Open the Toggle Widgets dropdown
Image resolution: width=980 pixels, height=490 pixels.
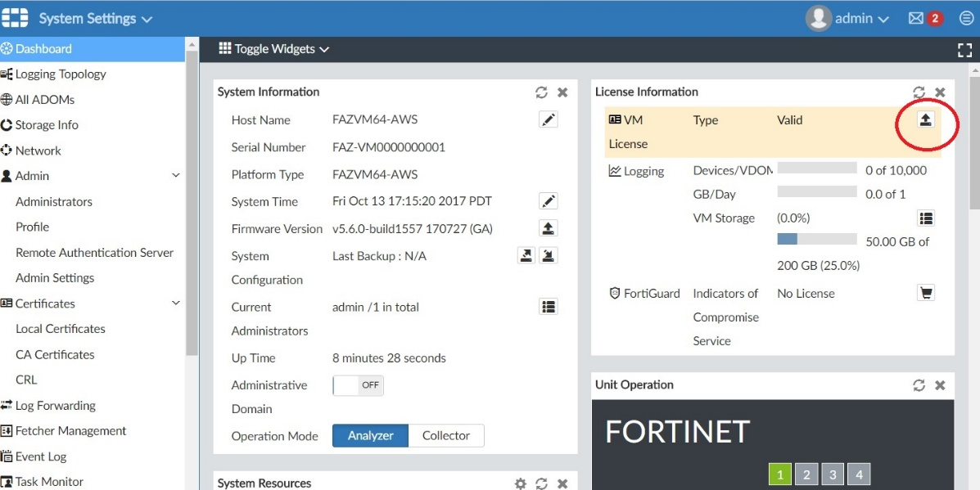[274, 49]
